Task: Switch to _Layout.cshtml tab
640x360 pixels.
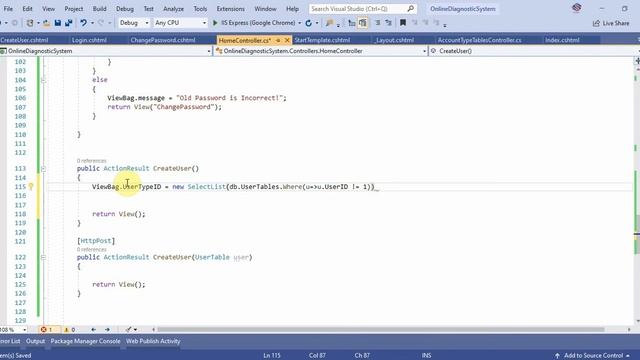Action: pyautogui.click(x=394, y=40)
